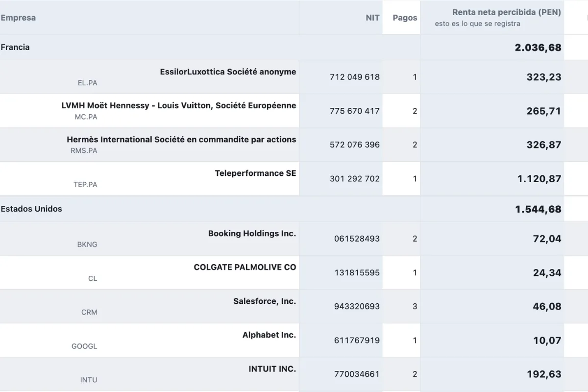Viewport: 588px width, 392px height.
Task: Select NIT 572 076 396
Action: pyautogui.click(x=355, y=145)
